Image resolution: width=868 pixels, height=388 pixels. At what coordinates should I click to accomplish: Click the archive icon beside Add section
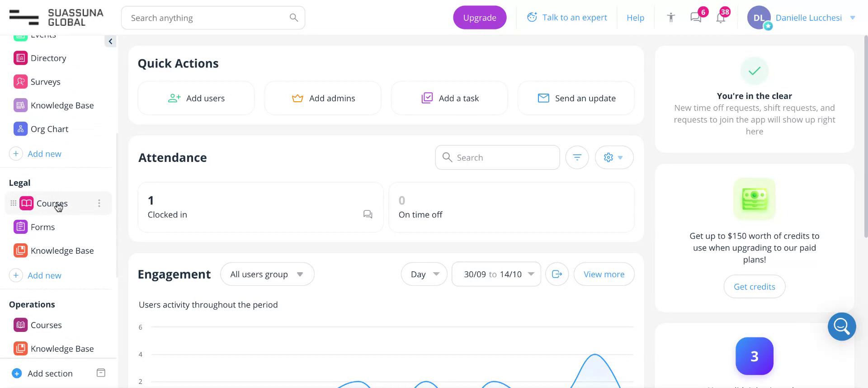pyautogui.click(x=101, y=373)
